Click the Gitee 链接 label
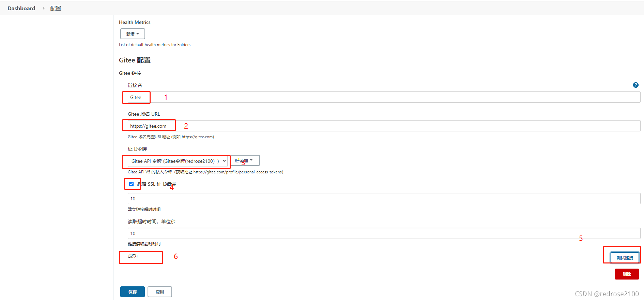Screen dimensions: 644x300 click(x=130, y=73)
